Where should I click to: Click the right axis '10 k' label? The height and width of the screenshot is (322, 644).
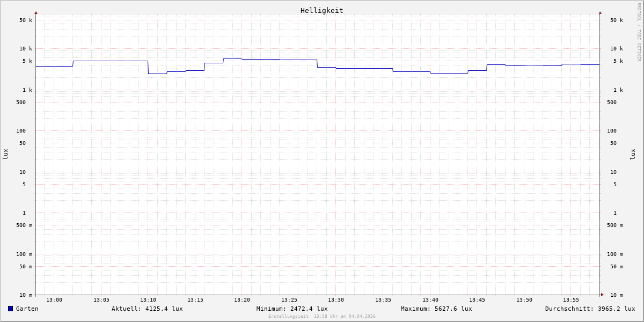[x=617, y=49]
